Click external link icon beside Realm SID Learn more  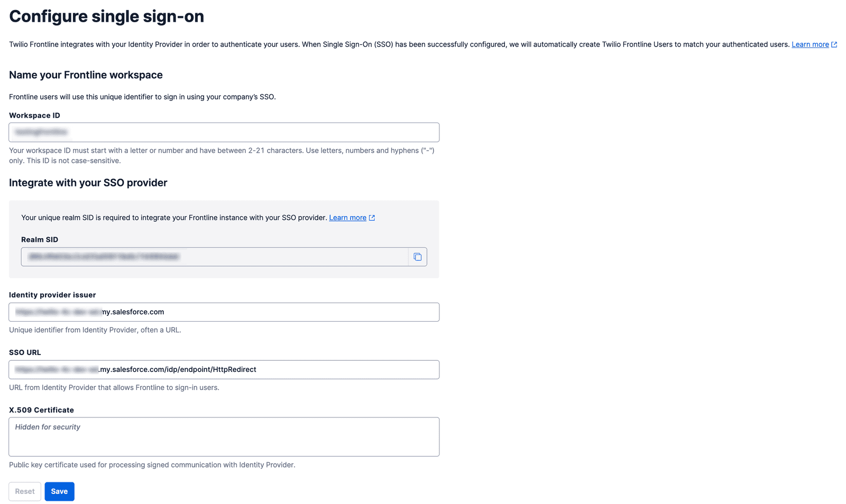tap(372, 217)
